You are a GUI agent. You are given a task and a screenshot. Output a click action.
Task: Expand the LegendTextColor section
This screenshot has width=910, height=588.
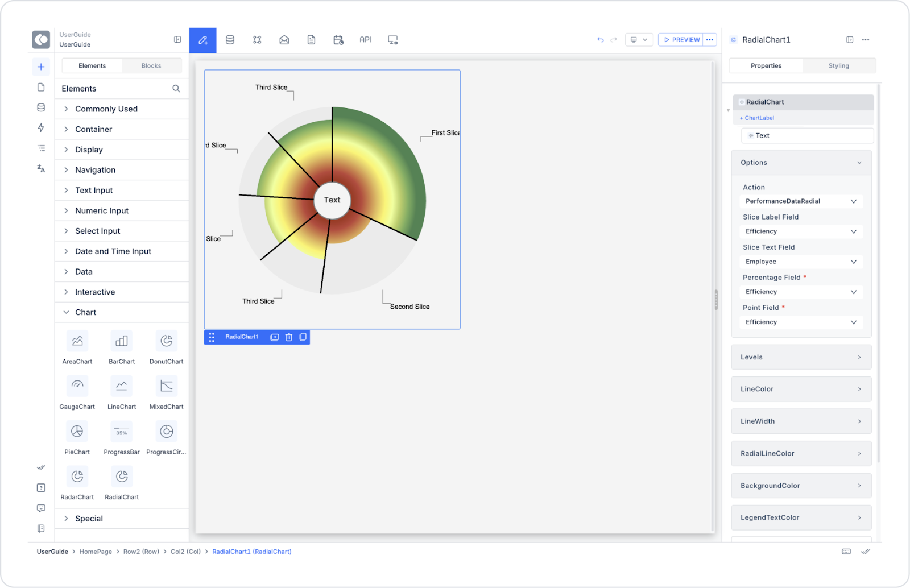801,517
